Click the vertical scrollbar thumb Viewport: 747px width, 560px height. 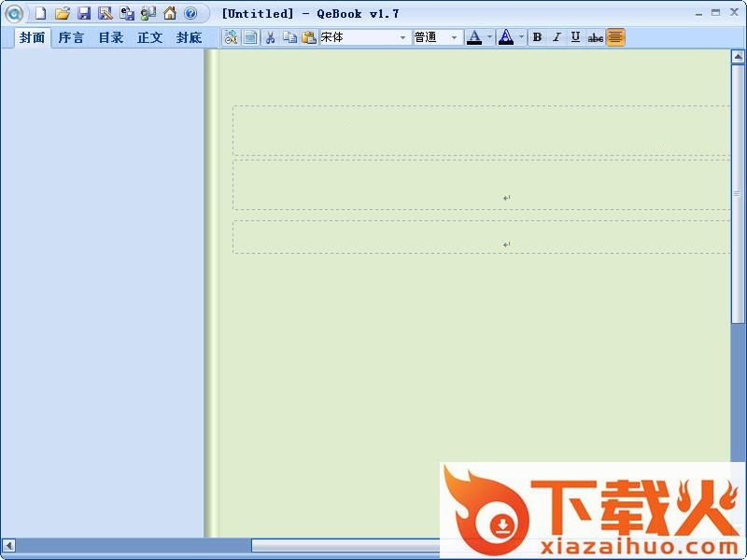click(738, 194)
